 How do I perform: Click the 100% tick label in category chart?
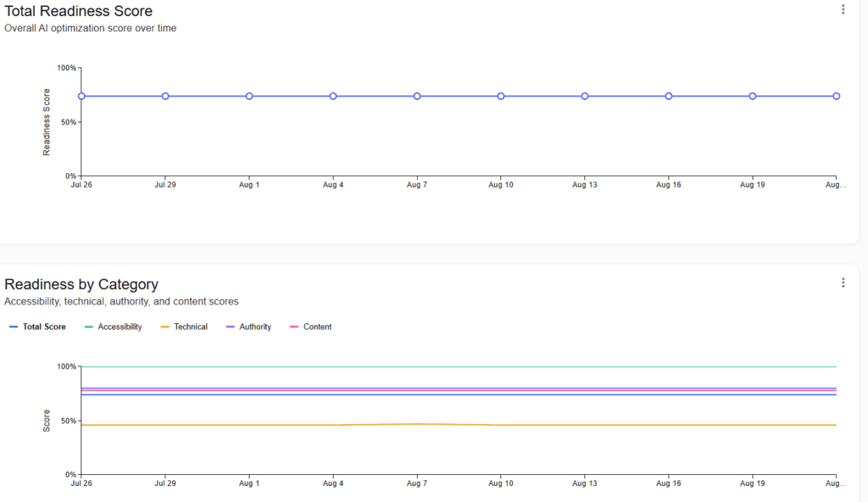(x=66, y=366)
